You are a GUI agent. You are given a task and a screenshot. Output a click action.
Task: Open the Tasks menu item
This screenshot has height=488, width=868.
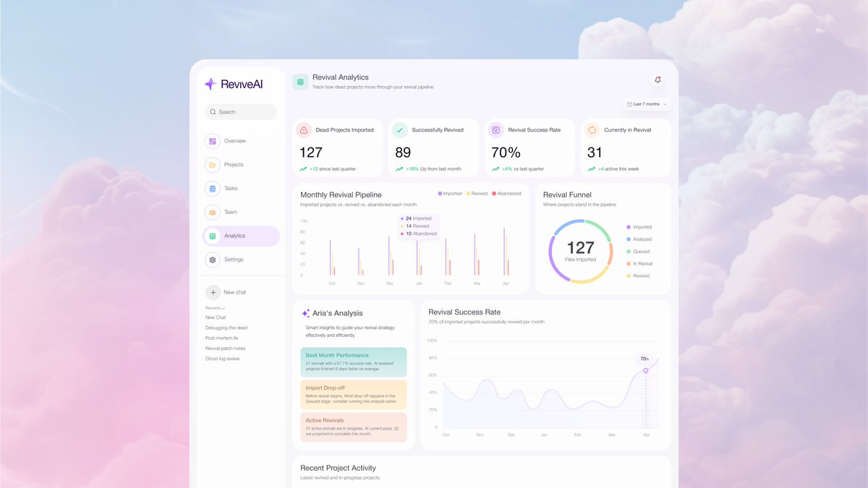241,189
